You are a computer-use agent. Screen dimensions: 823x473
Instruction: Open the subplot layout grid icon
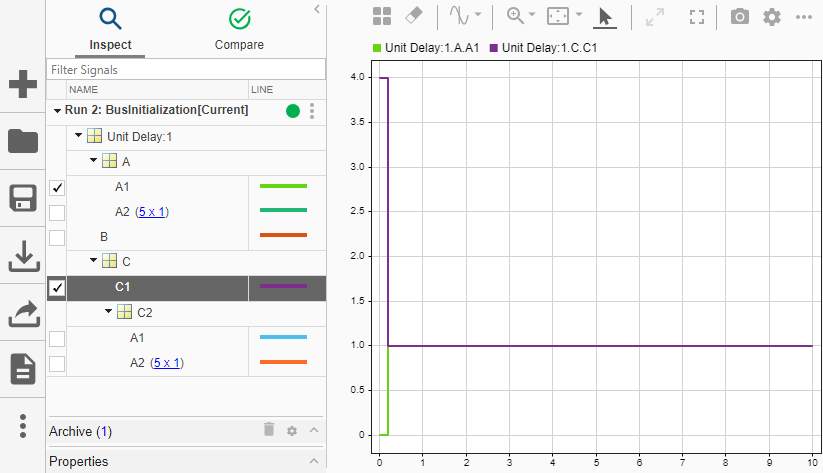[382, 16]
